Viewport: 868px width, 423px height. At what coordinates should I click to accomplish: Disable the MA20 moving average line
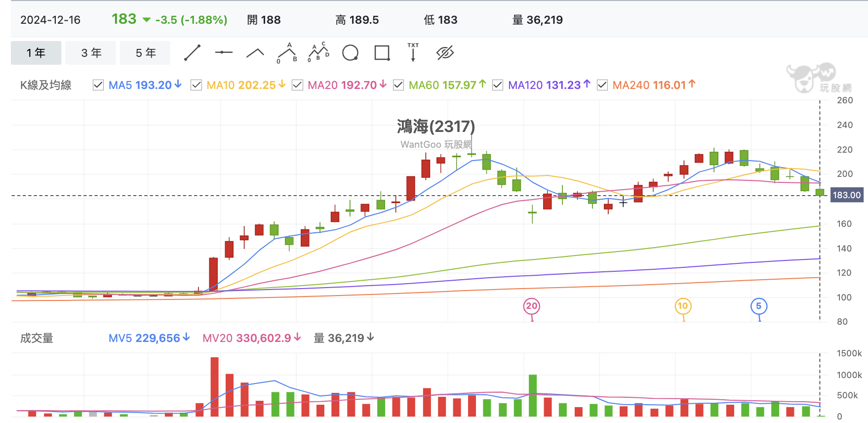pos(297,85)
